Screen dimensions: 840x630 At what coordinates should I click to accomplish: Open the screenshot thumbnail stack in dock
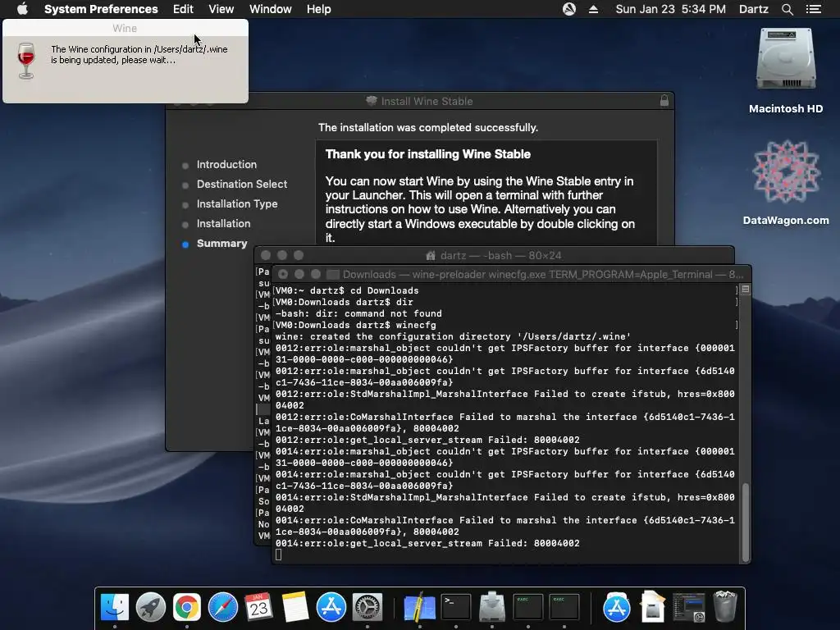click(x=689, y=607)
